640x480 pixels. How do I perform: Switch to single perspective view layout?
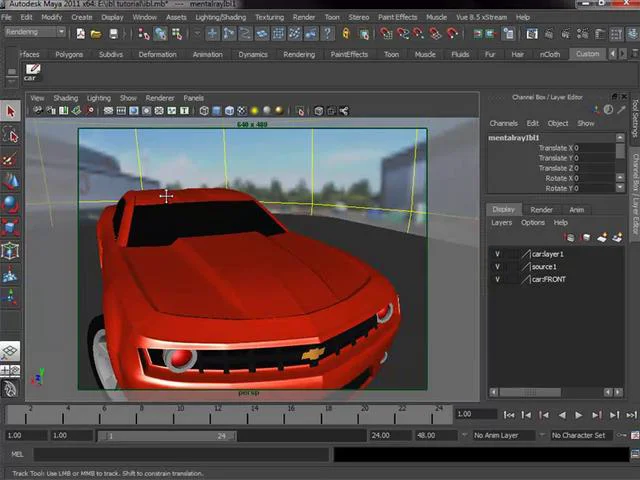tap(10, 351)
